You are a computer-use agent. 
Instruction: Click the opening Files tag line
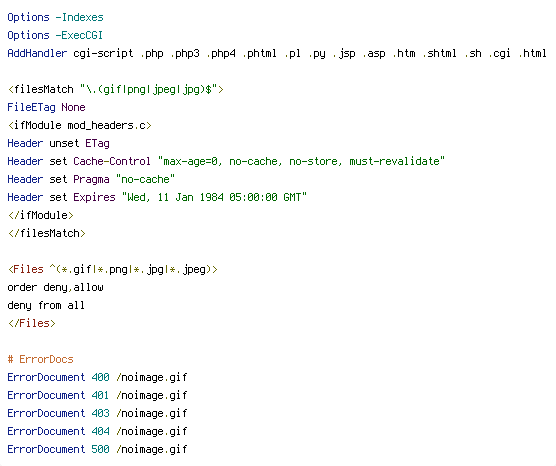click(112, 270)
